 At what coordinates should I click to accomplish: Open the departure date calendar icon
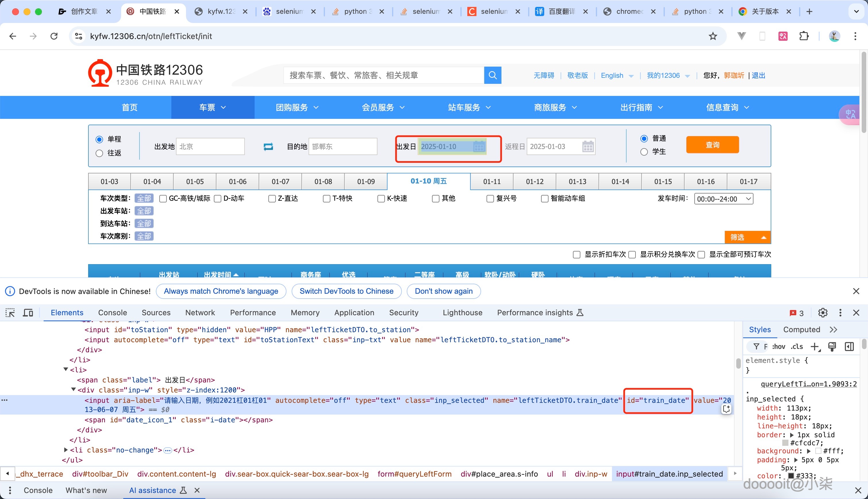[x=480, y=147]
